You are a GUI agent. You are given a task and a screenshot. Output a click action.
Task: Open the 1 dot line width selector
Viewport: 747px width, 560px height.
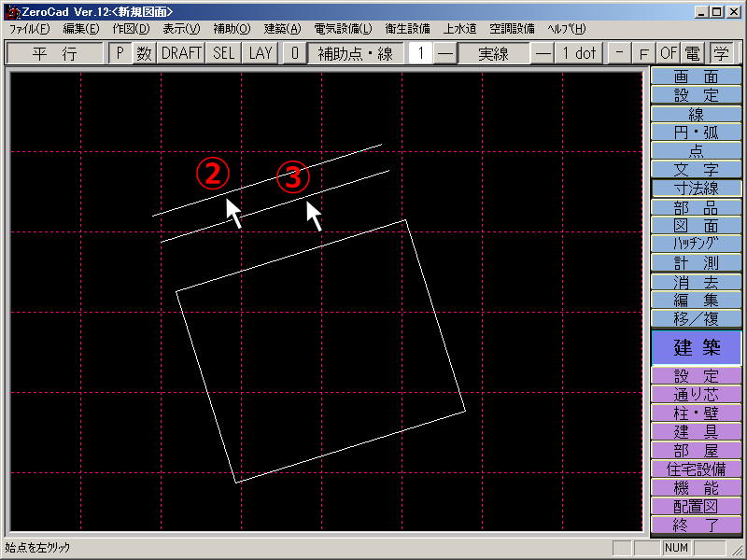click(x=579, y=53)
